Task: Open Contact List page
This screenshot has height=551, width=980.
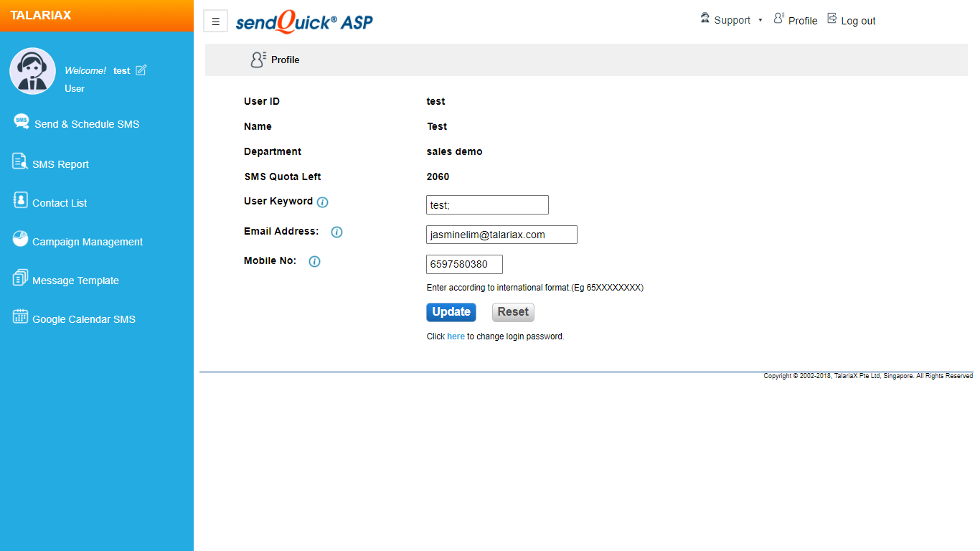Action: (60, 203)
